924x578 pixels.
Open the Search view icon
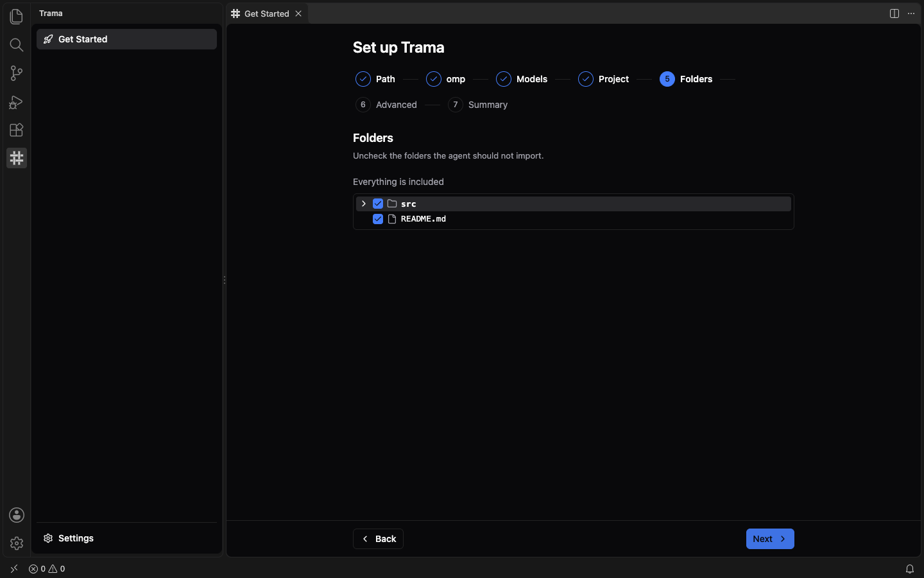pyautogui.click(x=17, y=45)
